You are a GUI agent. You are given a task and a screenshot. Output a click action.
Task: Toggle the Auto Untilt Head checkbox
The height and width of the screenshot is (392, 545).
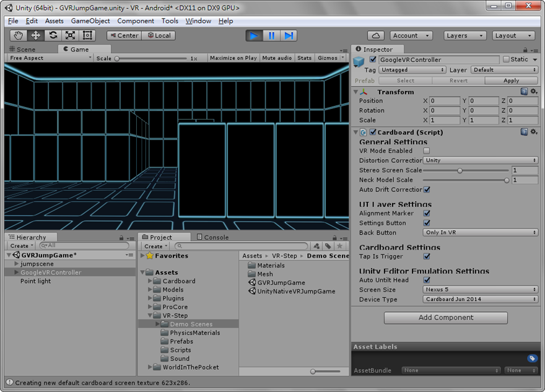click(427, 280)
